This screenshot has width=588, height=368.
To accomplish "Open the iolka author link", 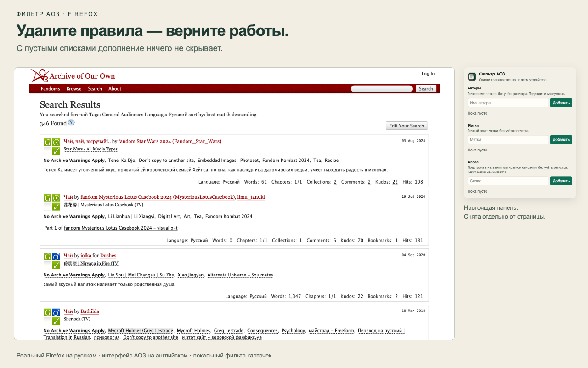I will pyautogui.click(x=86, y=255).
